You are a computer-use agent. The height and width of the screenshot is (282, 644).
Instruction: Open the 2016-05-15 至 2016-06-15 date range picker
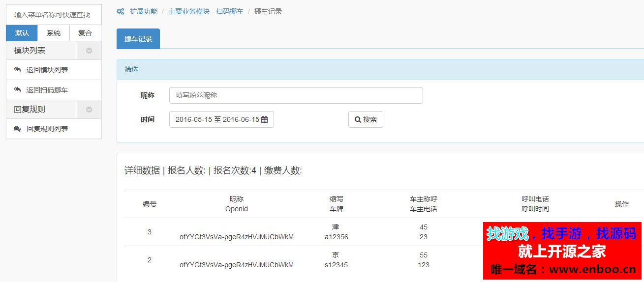click(221, 119)
